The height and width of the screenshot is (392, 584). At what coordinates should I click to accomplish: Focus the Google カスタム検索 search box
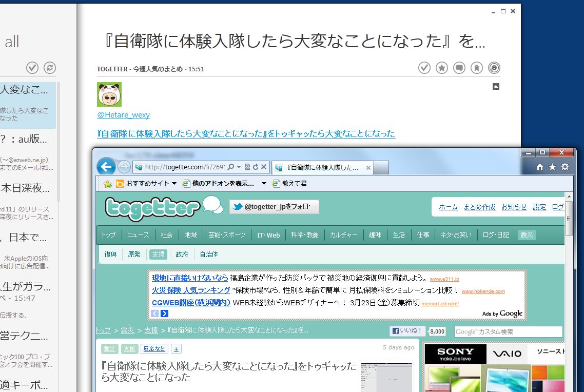point(508,331)
